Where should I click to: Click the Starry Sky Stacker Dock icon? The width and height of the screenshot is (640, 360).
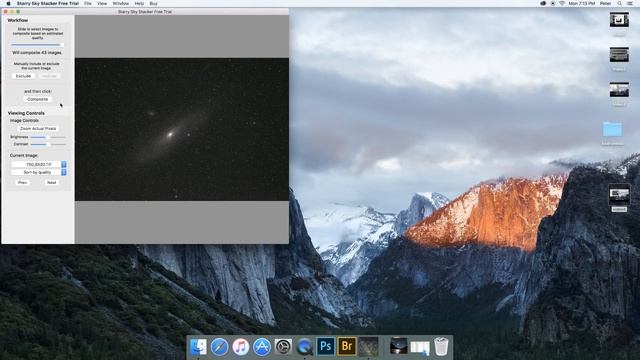[368, 347]
